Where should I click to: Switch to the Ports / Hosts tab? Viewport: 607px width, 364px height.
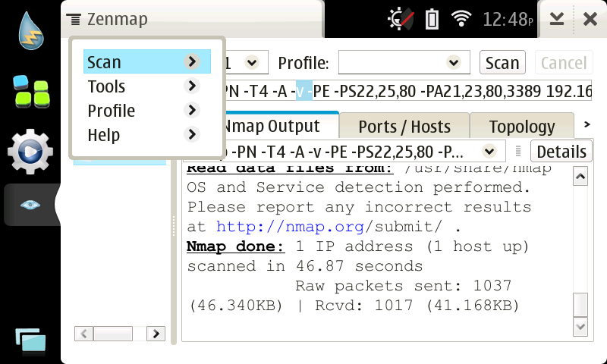(x=404, y=126)
